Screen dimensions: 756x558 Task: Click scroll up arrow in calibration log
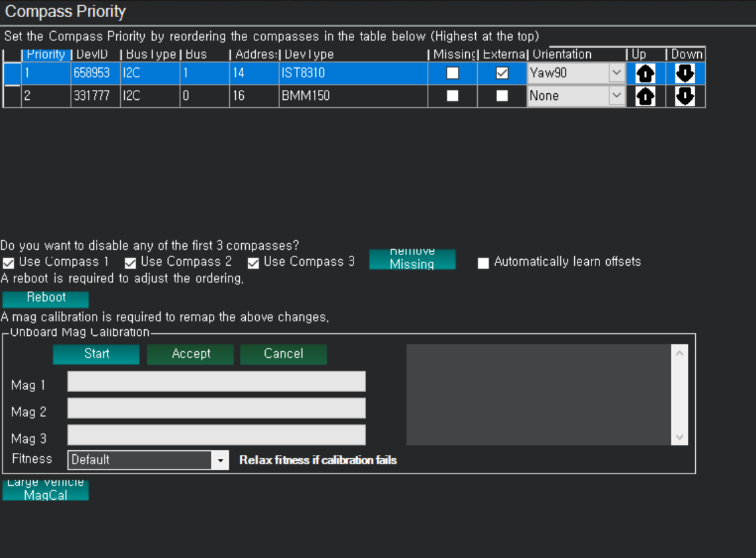click(x=679, y=354)
